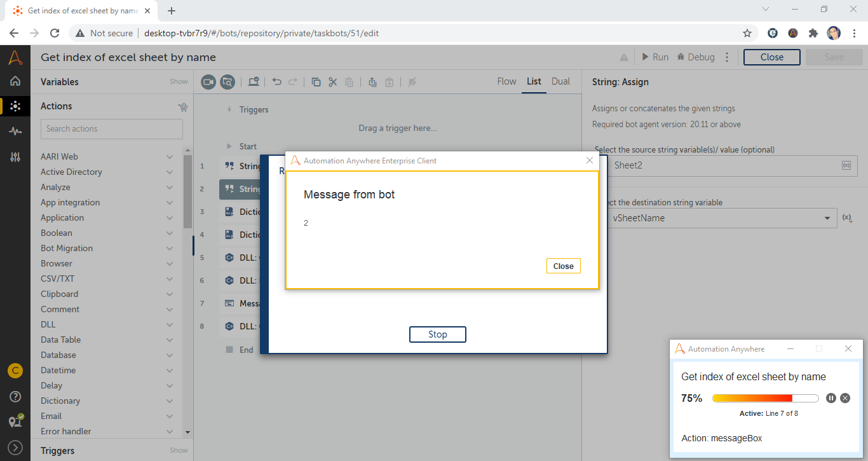Open the Administration sliders icon in sidebar

(15, 157)
